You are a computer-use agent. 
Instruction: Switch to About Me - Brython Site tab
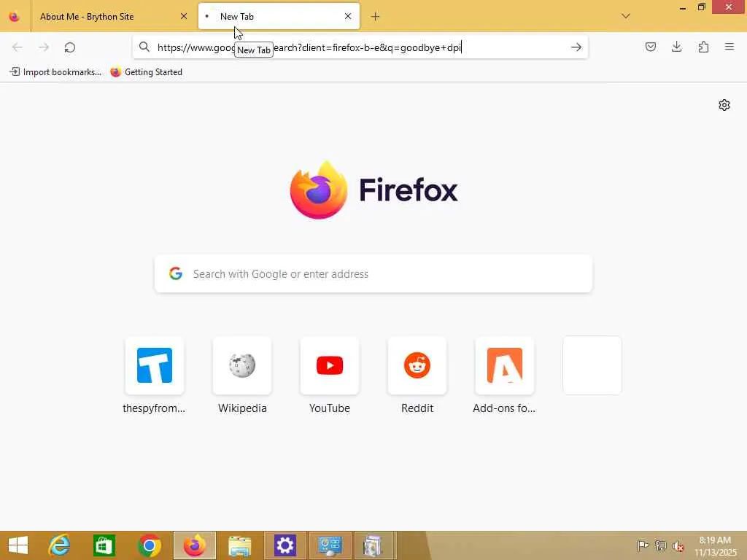pos(113,17)
